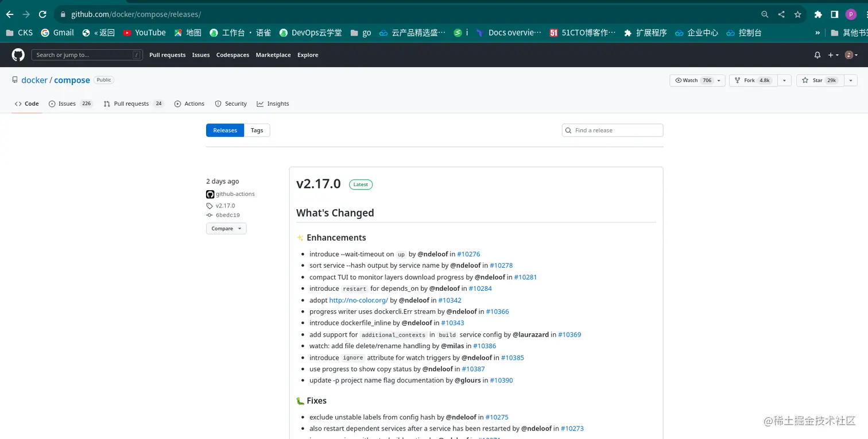The image size is (868, 439).
Task: Open pull request #10276 link
Action: pos(468,254)
